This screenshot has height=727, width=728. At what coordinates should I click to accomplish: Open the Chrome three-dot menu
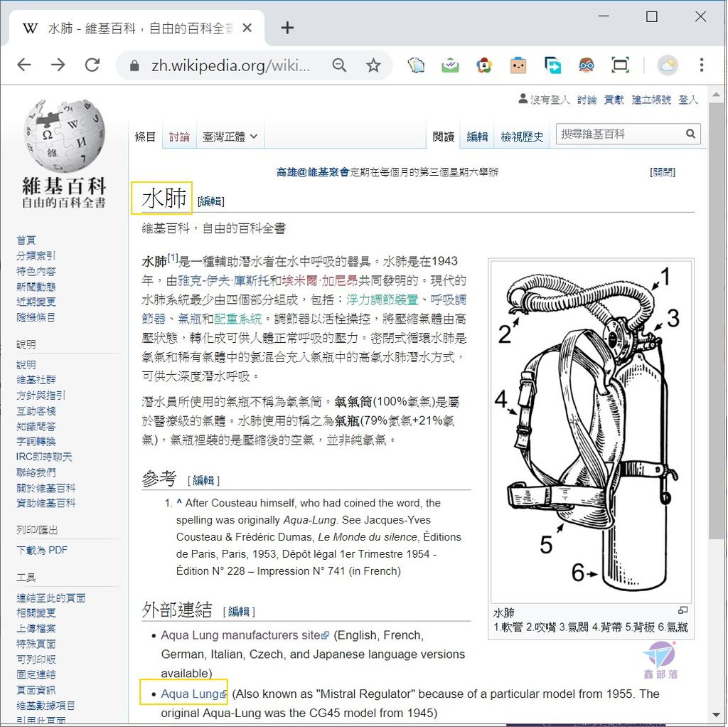click(702, 65)
